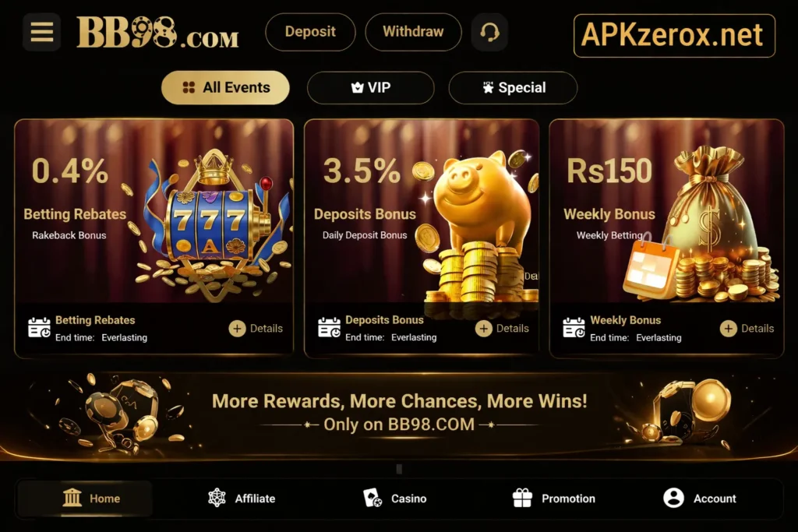Click the More Rewards promotional banner

coord(399,413)
